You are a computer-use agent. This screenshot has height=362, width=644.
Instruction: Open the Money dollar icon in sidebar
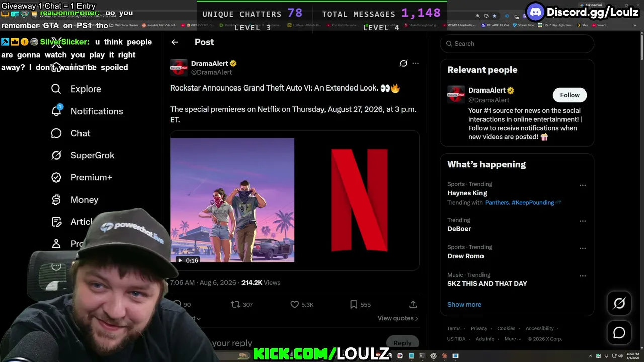[56, 200]
